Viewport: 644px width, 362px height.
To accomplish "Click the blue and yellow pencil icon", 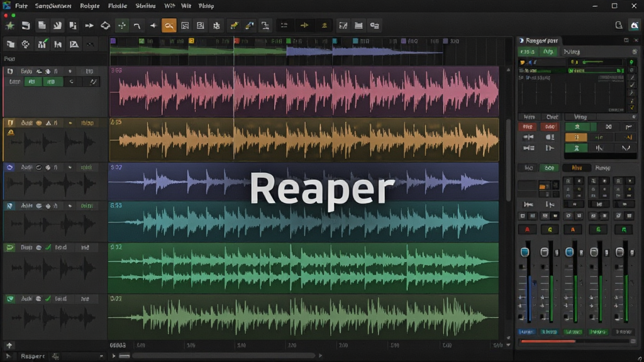I will point(249,25).
